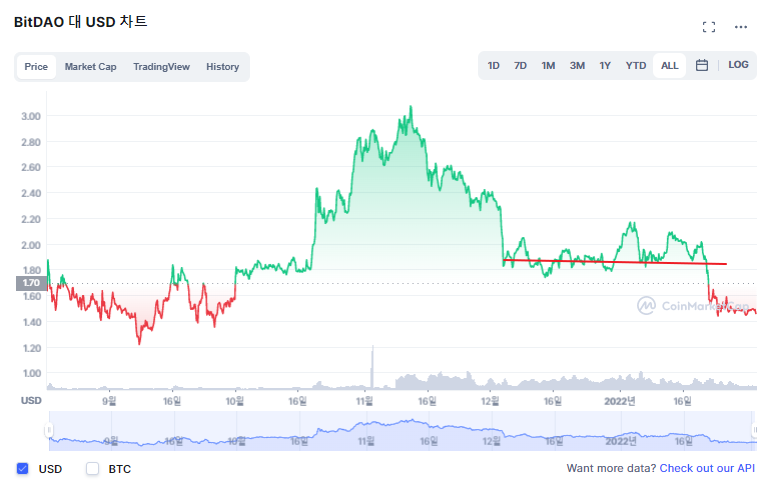This screenshot has height=484, width=777.
Task: Select the ALL time range
Action: coord(669,65)
